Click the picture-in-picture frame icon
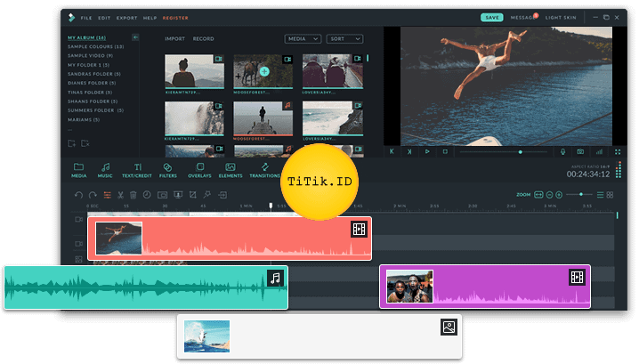Viewport: 639px width, 364px height. [162, 195]
